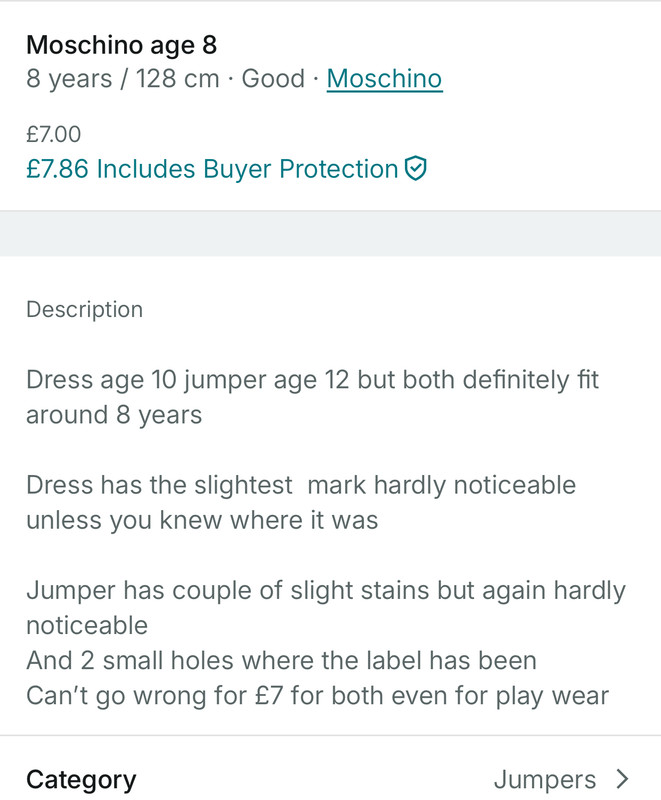The image size is (661, 800).
Task: Click the Buyer Protection shield icon
Action: [x=416, y=168]
